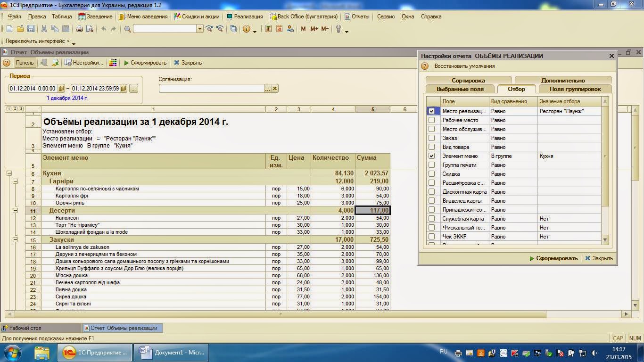Switch to the Сортировка tab

(468, 81)
